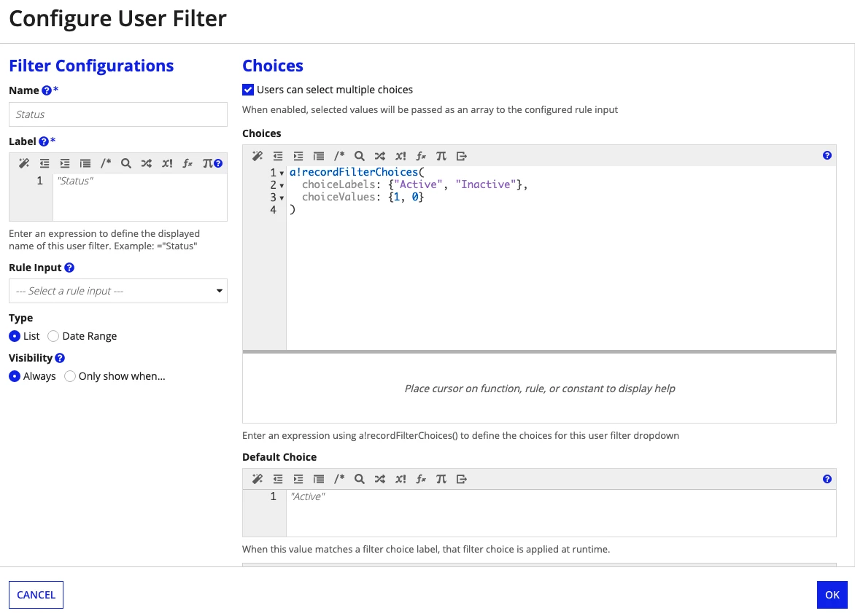This screenshot has height=616, width=855.
Task: Click the pi icon in Default Choice toolbar
Action: click(x=441, y=479)
